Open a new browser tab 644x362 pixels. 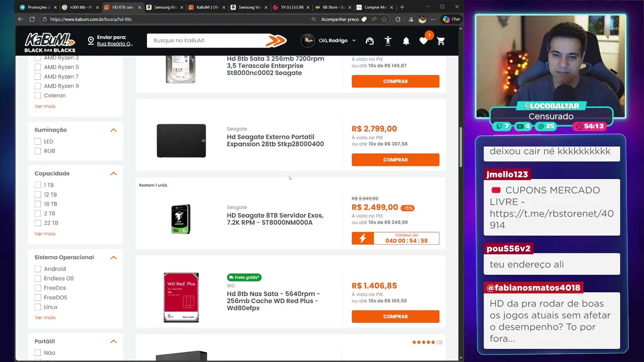(x=401, y=7)
